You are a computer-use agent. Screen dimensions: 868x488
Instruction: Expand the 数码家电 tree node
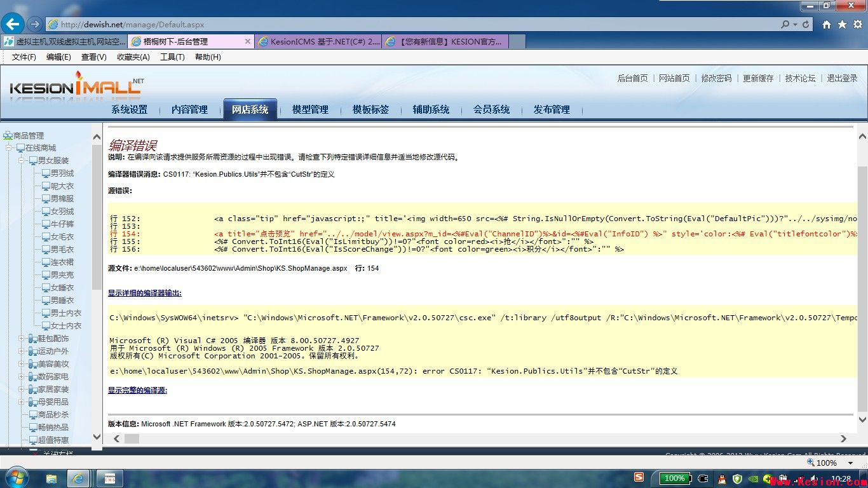pyautogui.click(x=22, y=377)
